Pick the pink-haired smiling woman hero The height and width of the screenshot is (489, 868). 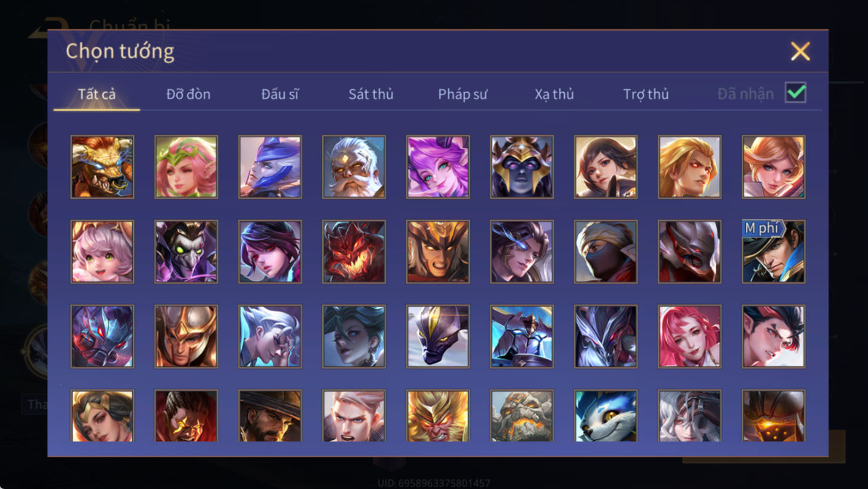690,336
